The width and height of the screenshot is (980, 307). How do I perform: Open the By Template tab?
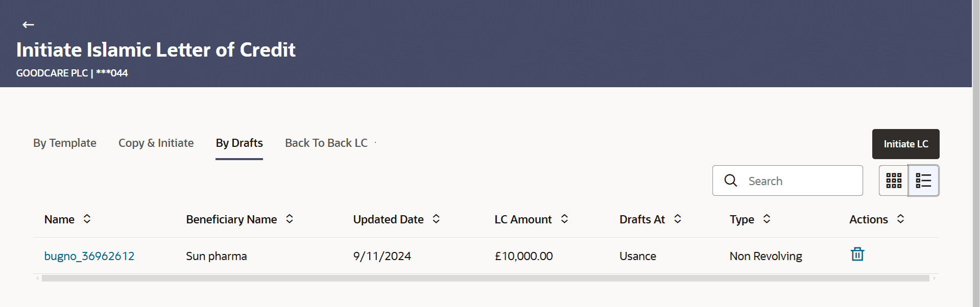(65, 143)
